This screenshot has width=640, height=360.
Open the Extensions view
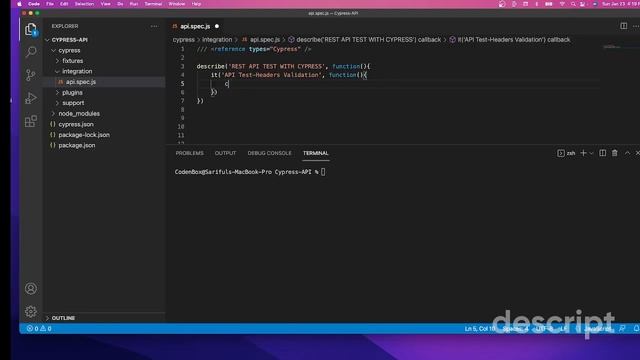31,121
